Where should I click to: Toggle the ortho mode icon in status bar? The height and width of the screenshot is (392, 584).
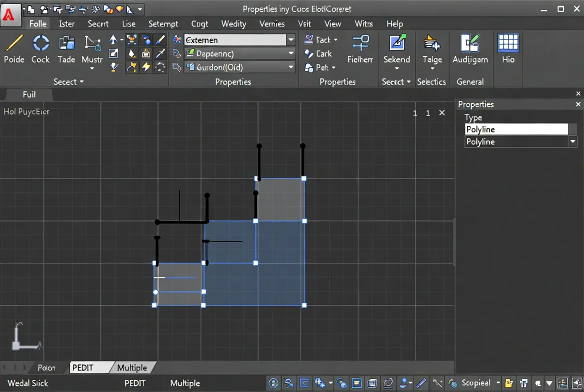pos(304,383)
